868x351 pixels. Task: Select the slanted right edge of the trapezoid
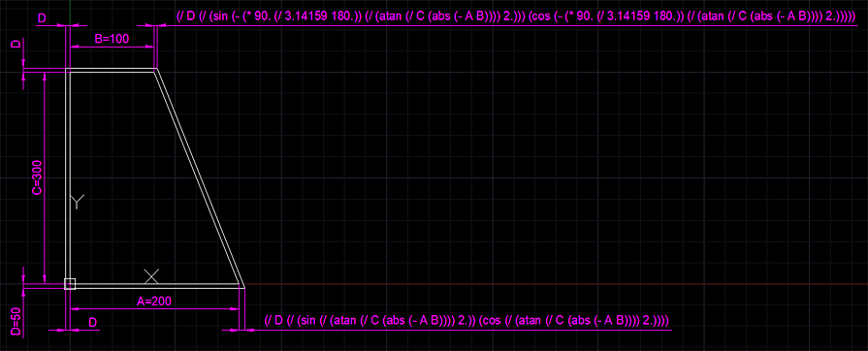200,177
